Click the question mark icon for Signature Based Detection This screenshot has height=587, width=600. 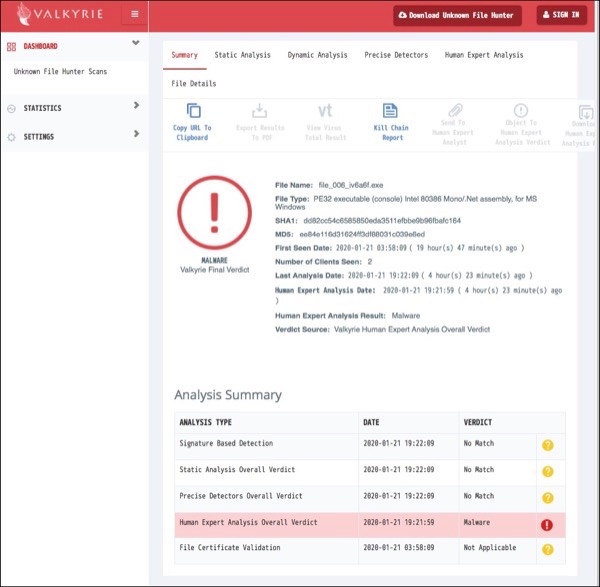click(547, 445)
